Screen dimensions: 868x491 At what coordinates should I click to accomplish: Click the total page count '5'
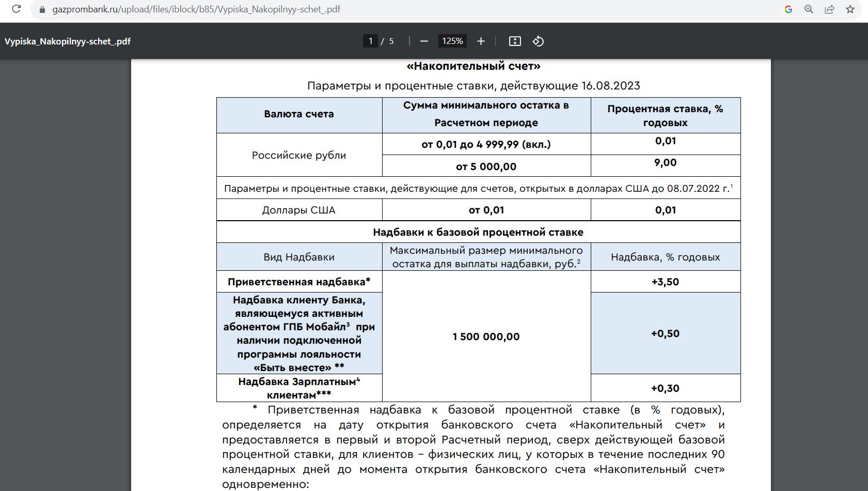click(x=391, y=41)
